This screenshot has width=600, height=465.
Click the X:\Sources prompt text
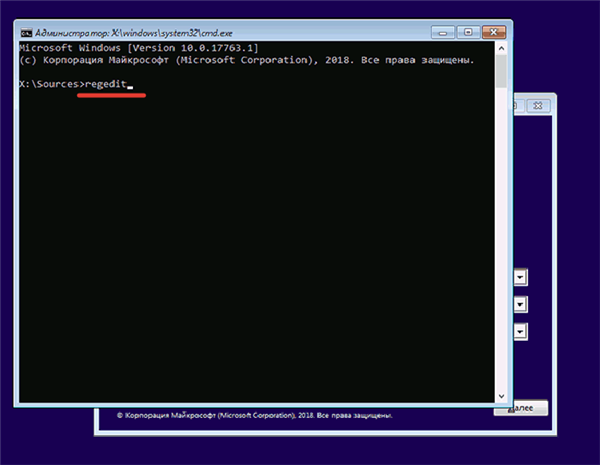coord(52,84)
